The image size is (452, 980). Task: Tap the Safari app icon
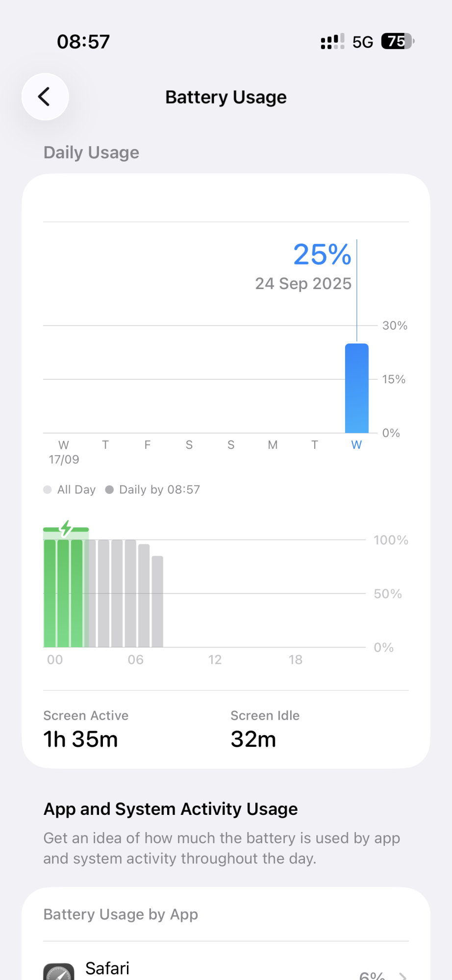tap(59, 972)
